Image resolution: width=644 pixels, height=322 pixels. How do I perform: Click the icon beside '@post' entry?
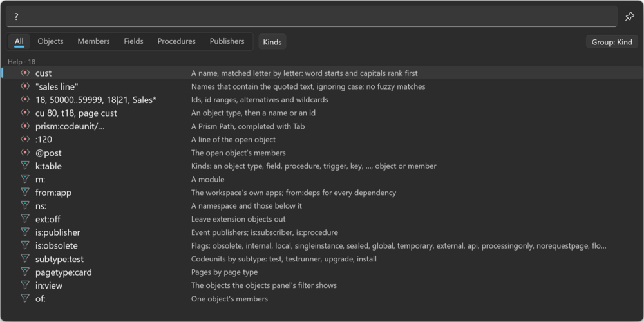tap(25, 153)
